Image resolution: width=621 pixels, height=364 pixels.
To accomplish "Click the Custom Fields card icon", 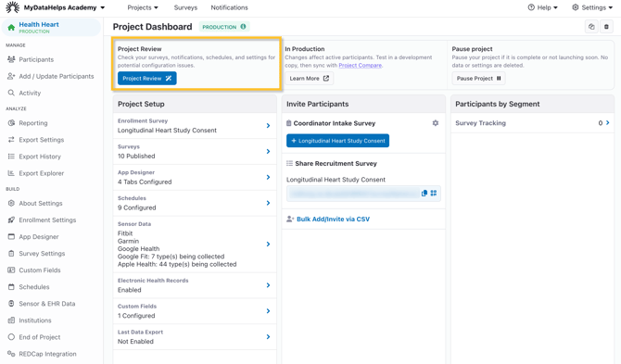I will click(x=11, y=270).
